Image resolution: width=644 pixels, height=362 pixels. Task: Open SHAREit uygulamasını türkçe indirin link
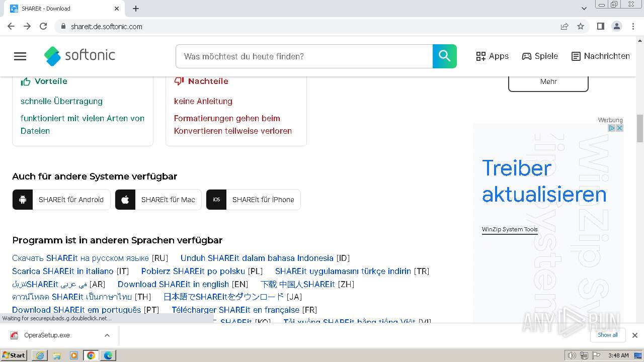[x=343, y=271]
